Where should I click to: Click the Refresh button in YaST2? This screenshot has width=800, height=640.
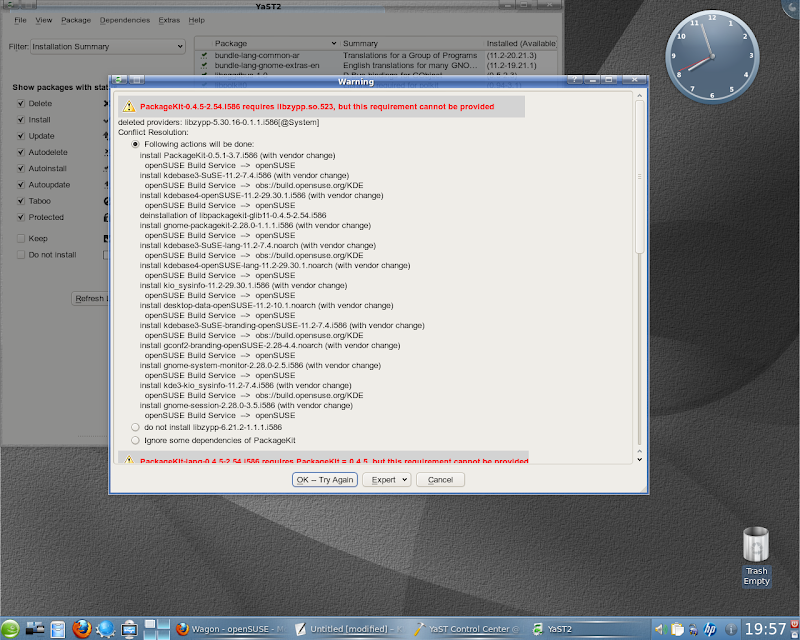(x=91, y=298)
